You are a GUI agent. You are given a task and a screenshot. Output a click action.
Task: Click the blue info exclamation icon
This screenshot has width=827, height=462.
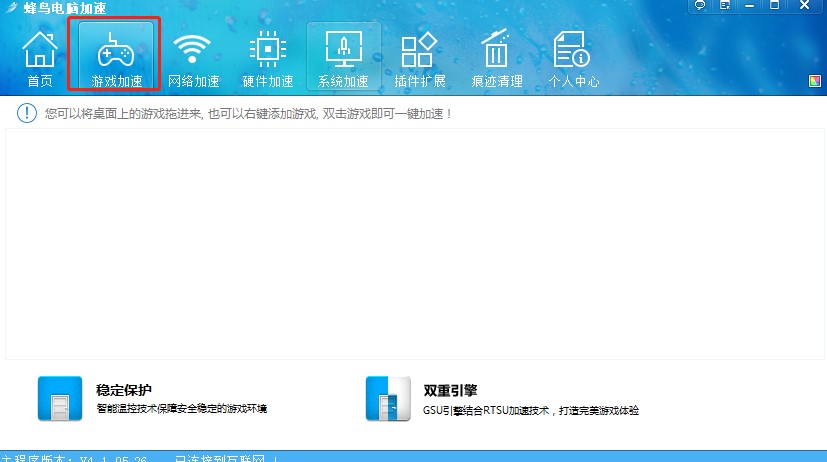coord(27,113)
